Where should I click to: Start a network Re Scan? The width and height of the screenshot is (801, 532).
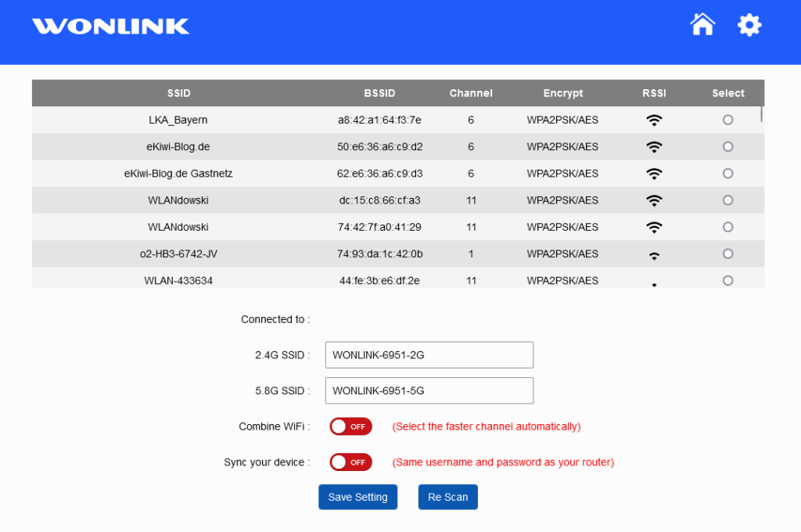[447, 497]
